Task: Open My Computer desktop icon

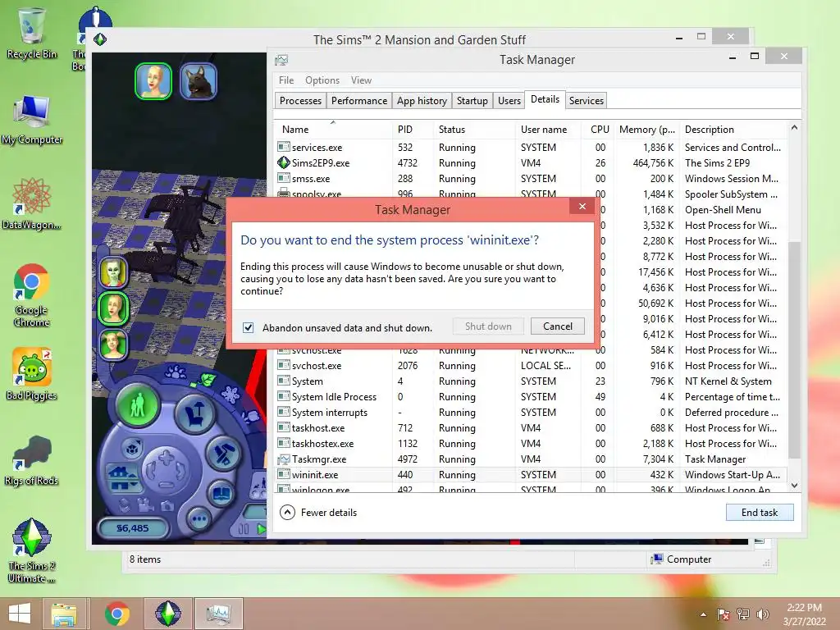Action: pos(32,119)
